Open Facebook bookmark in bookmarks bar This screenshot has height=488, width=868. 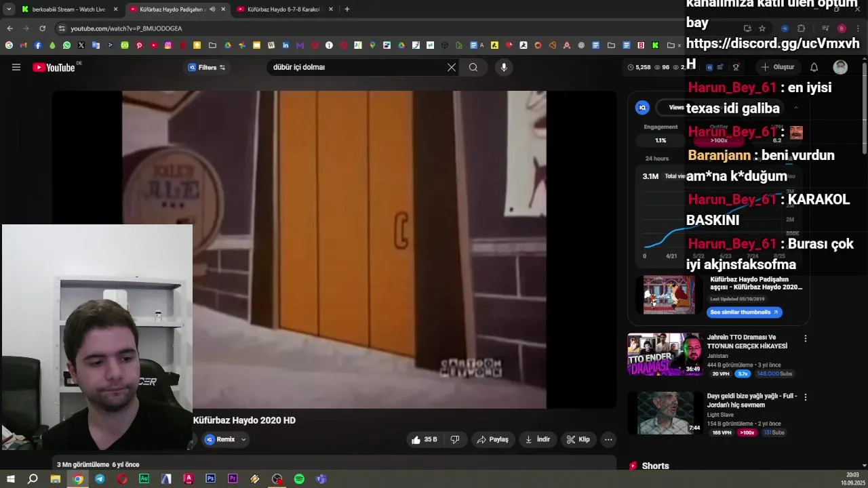[37, 45]
